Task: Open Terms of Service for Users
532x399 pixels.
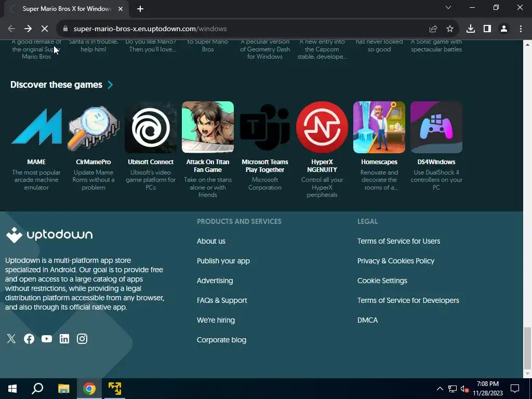Action: (398, 241)
